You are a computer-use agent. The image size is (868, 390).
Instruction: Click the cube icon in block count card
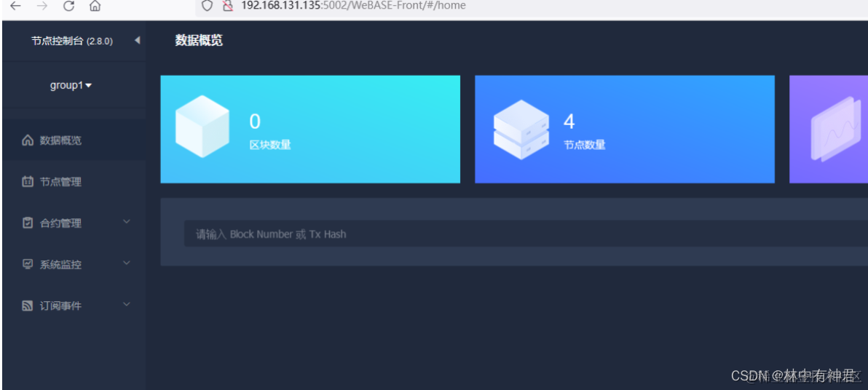tap(202, 127)
